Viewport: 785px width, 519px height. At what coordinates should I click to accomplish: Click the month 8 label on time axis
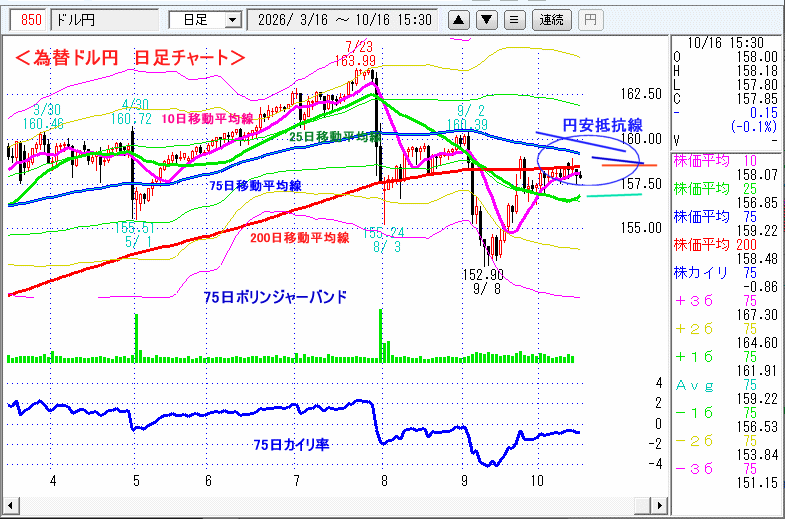click(383, 481)
